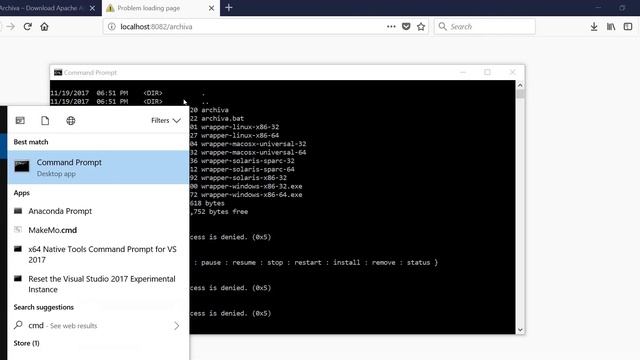Select cmd See web results suggestion
The image size is (640, 360).
[x=98, y=325]
